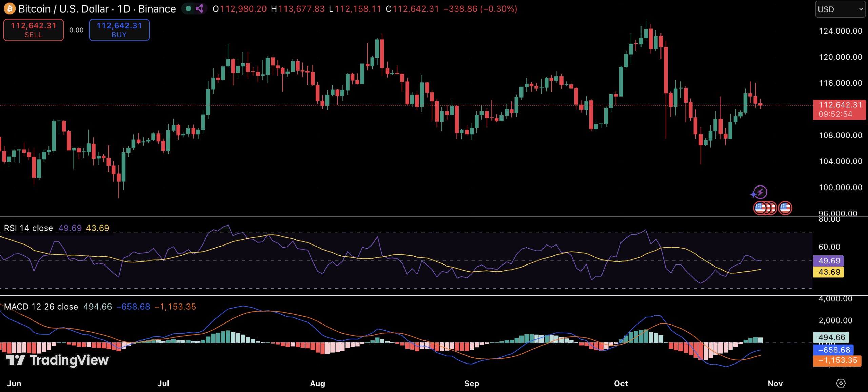Click the red SELL 112,642.31 button
Image resolution: width=868 pixels, height=392 pixels.
pyautogui.click(x=34, y=30)
